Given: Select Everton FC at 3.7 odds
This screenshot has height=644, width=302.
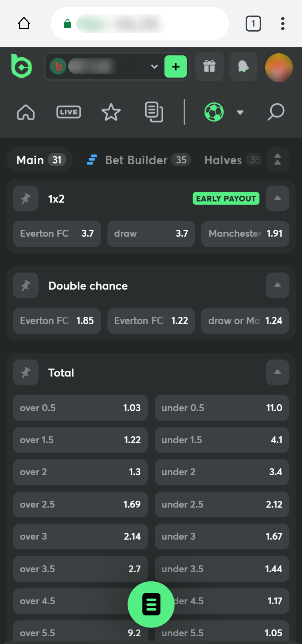Looking at the screenshot, I should point(56,233).
